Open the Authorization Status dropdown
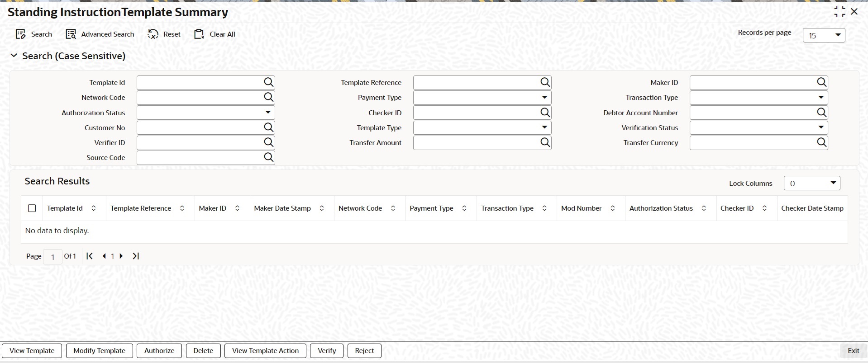 pos(206,113)
